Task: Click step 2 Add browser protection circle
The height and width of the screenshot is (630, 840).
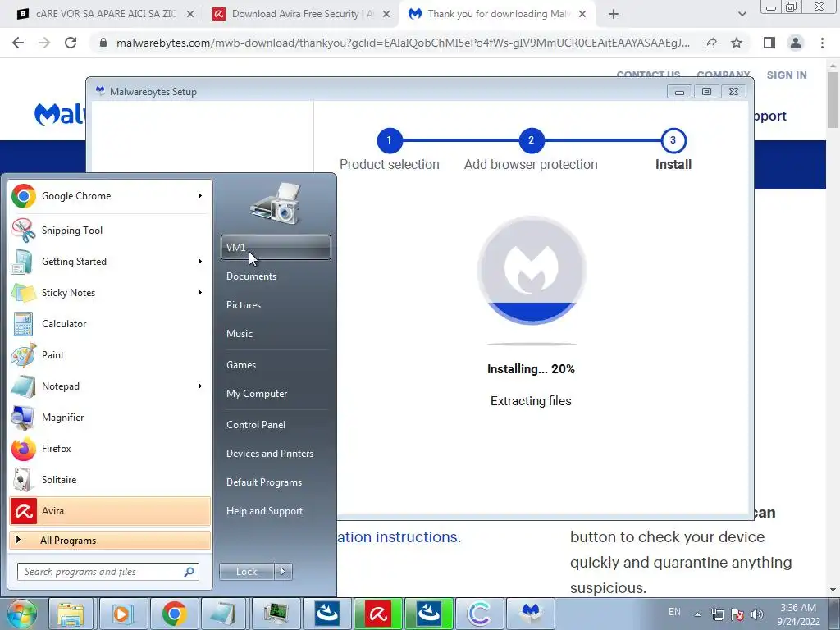Action: (x=531, y=140)
